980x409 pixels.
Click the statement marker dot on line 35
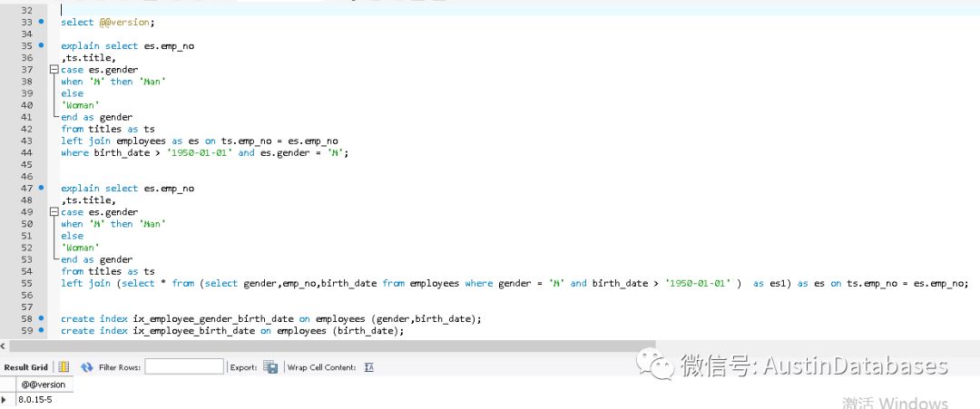[x=41, y=45]
